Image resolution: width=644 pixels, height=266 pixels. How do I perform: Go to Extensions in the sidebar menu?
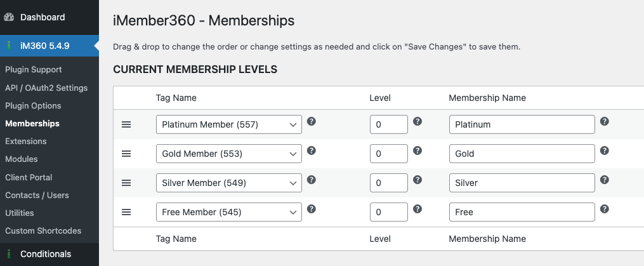(x=26, y=141)
